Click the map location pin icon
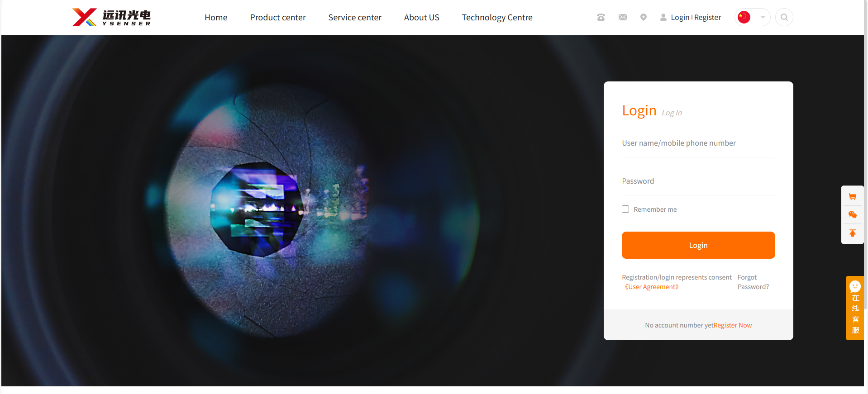 coord(643,17)
